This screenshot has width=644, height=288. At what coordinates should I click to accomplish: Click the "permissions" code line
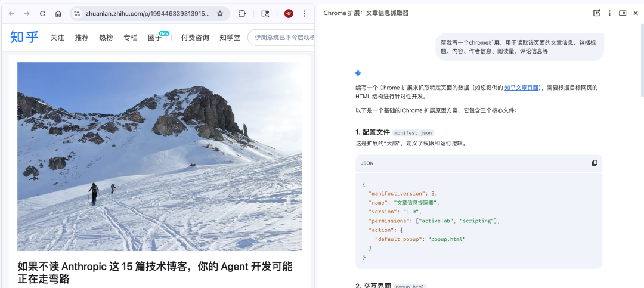tap(435, 221)
